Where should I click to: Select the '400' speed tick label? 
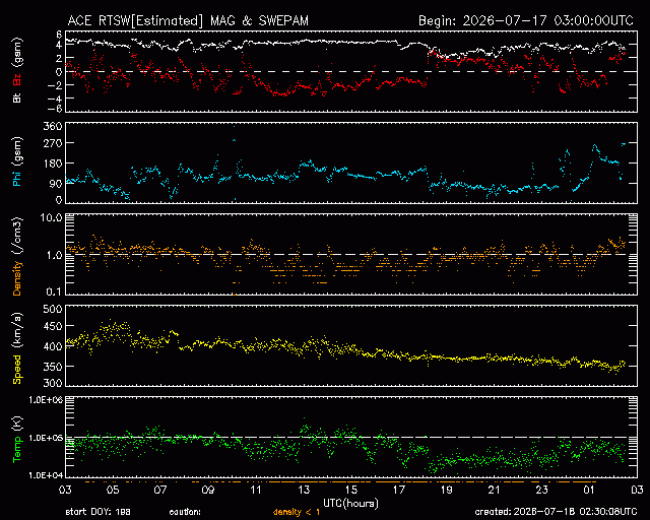point(53,346)
